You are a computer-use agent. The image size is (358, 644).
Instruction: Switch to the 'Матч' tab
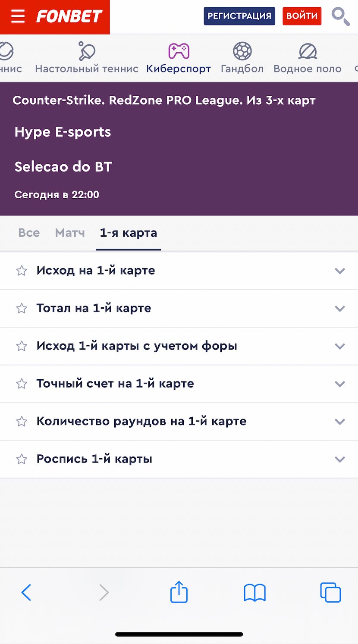70,233
